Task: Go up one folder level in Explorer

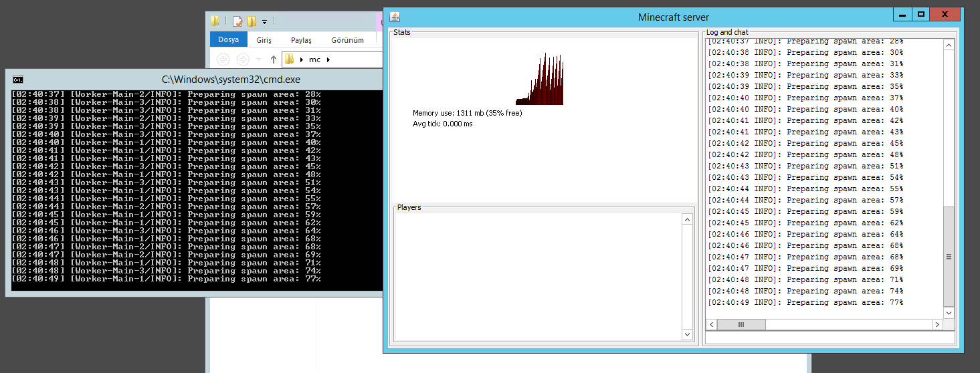Action: (x=273, y=59)
